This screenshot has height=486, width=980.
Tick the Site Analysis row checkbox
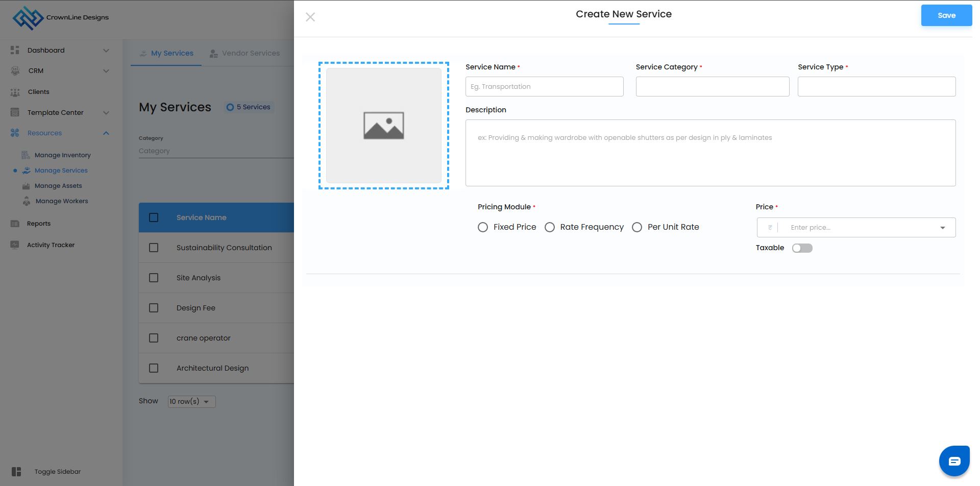154,278
